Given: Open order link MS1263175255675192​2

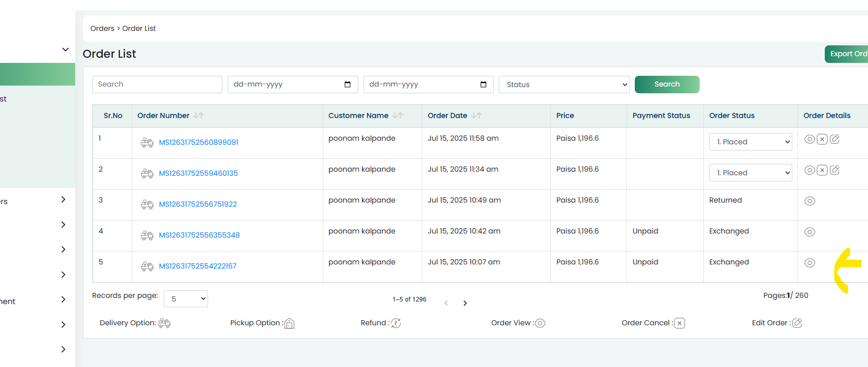Looking at the screenshot, I should point(198,204).
